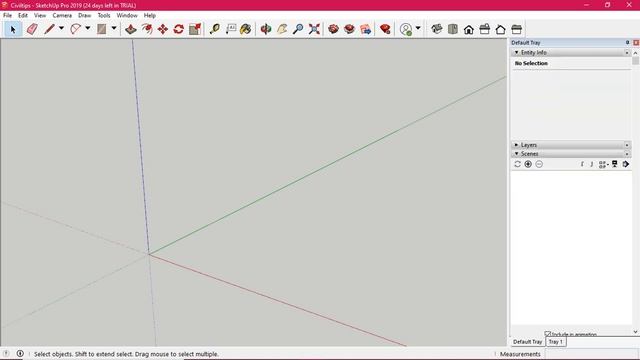The height and width of the screenshot is (360, 640).
Task: Pick the Eraser tool
Action: click(x=32, y=29)
